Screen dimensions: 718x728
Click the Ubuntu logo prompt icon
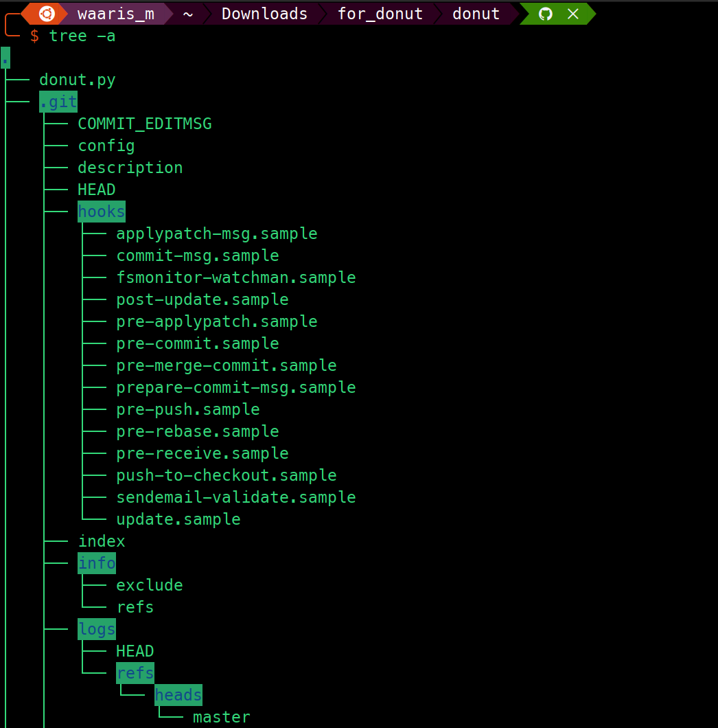coord(47,14)
